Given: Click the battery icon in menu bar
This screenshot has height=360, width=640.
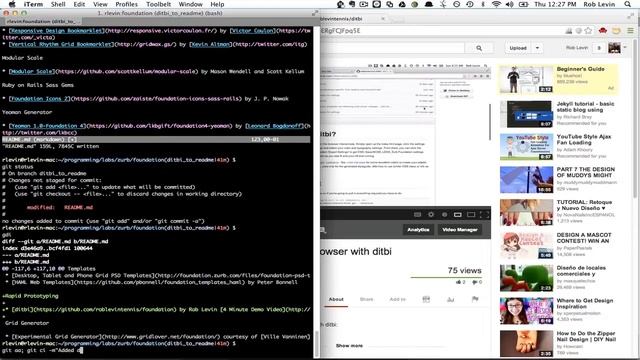Looking at the screenshot, I should click(524, 4).
